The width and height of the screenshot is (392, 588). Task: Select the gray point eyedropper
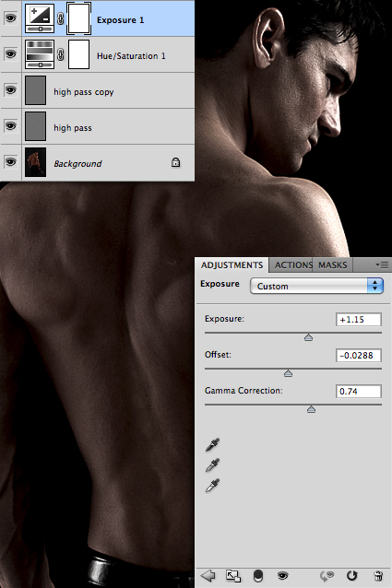pos(213,465)
